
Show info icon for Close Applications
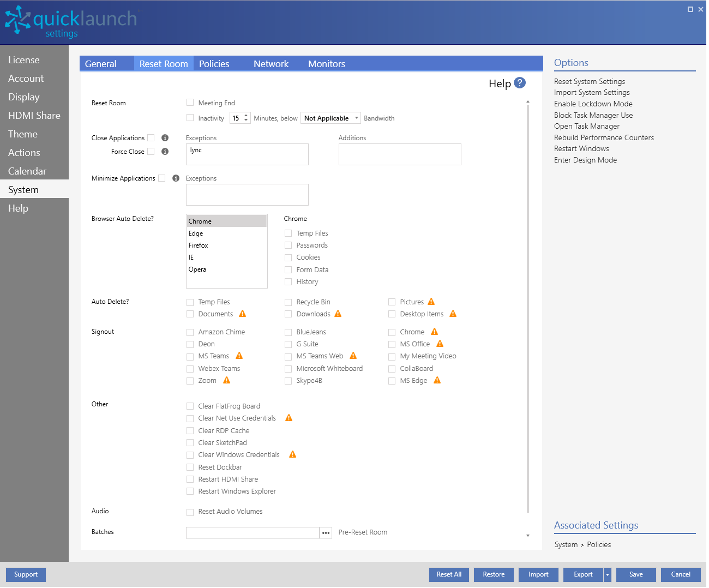coord(165,138)
